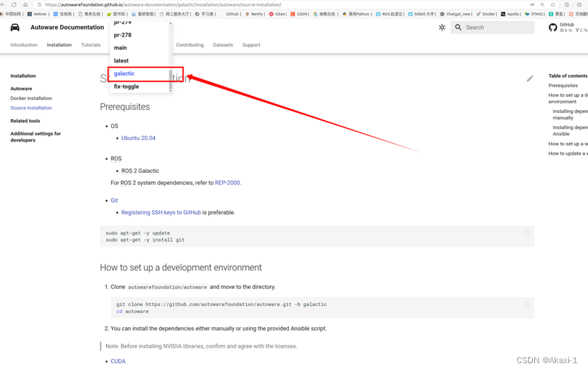The width and height of the screenshot is (588, 370).
Task: Open the Ubuntu 20.04 link
Action: click(139, 138)
